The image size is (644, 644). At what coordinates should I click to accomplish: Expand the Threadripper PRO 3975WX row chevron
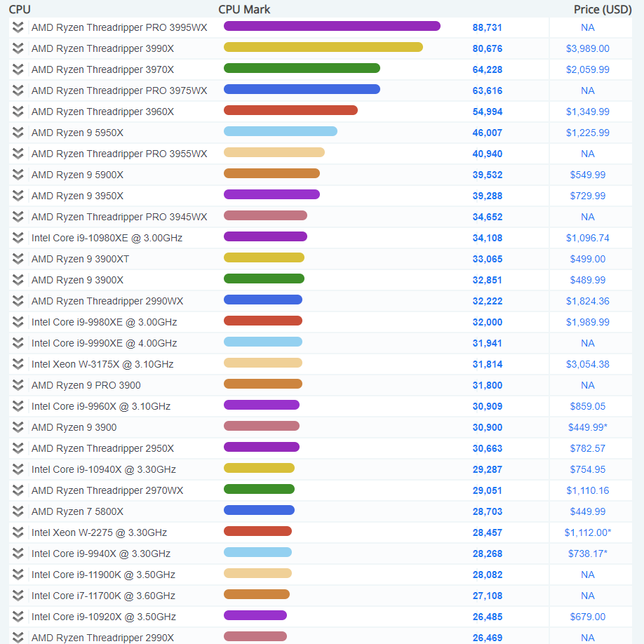coord(18,90)
